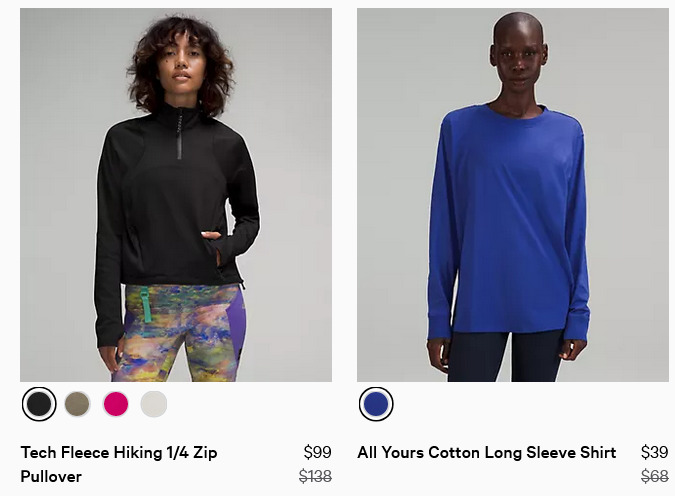The width and height of the screenshot is (675, 496).
Task: Click the crossed-out $68 original price
Action: coord(654,476)
